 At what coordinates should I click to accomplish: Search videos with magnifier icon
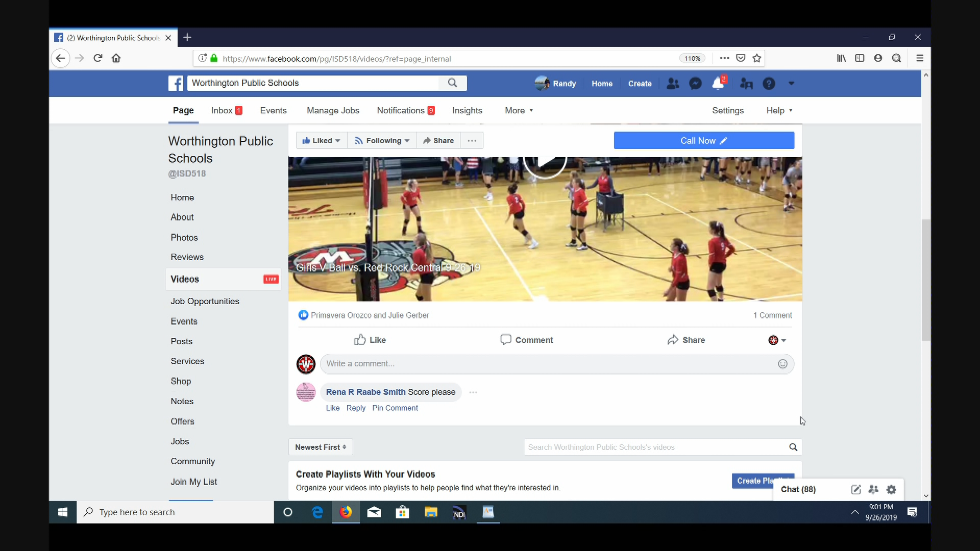tap(793, 447)
